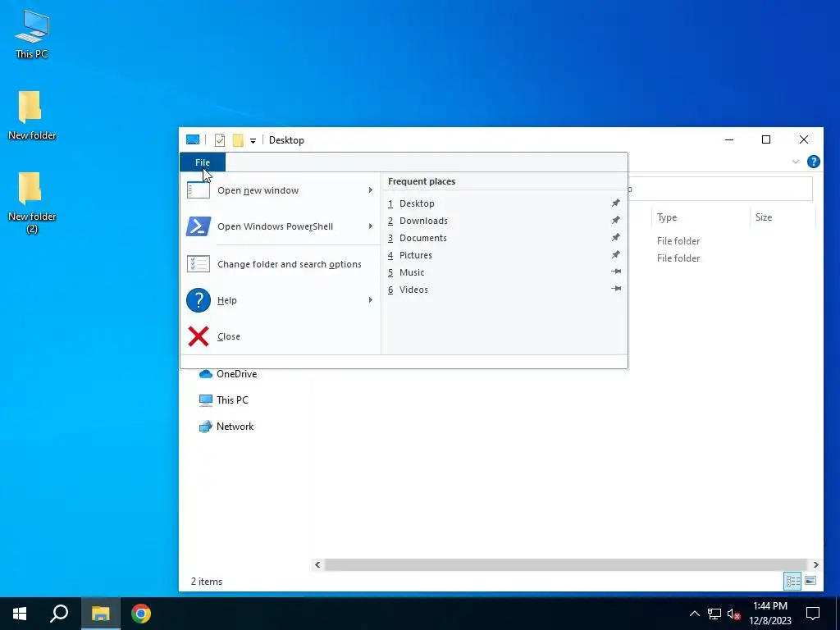Expand the ribbon using the chevron
840x630 pixels.
[796, 162]
